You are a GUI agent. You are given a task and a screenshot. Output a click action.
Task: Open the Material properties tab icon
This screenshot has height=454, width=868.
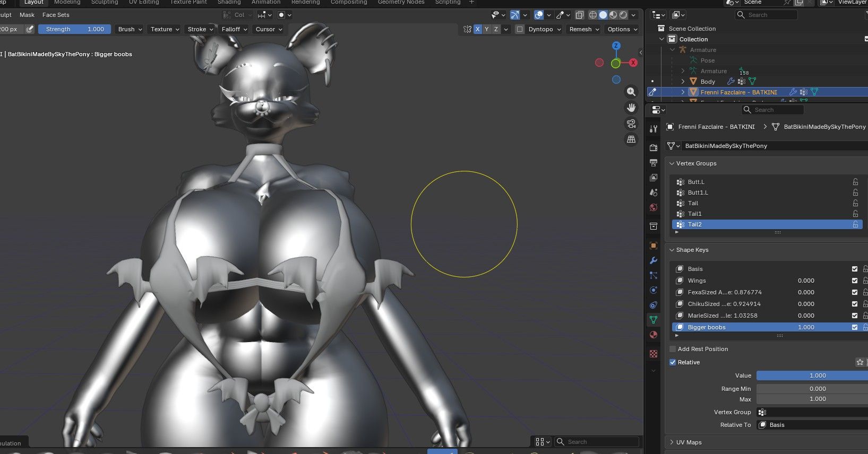[x=654, y=335]
